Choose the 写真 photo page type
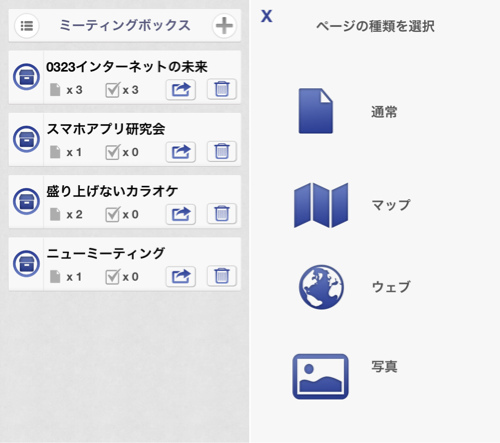 click(321, 376)
